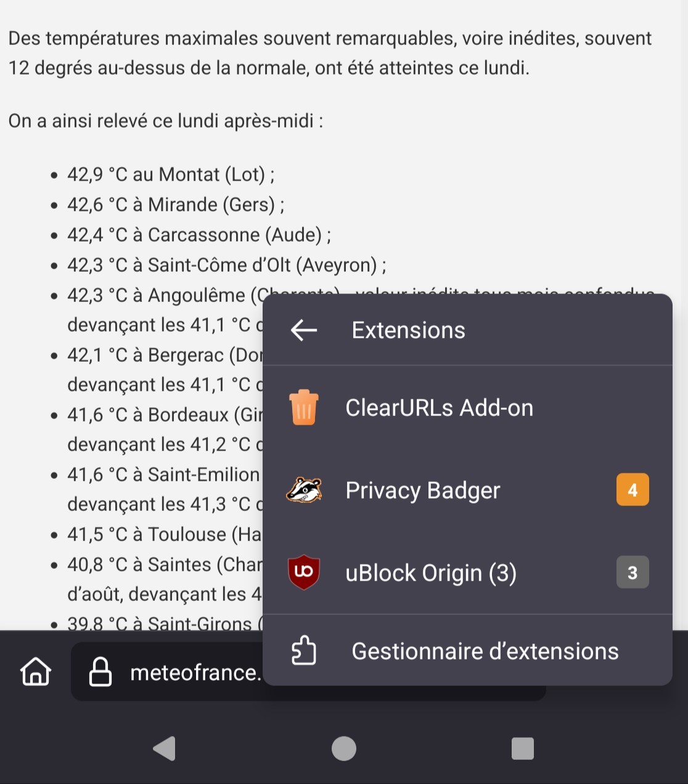
Task: Open the ClearURLs trash can icon
Action: pyautogui.click(x=304, y=407)
